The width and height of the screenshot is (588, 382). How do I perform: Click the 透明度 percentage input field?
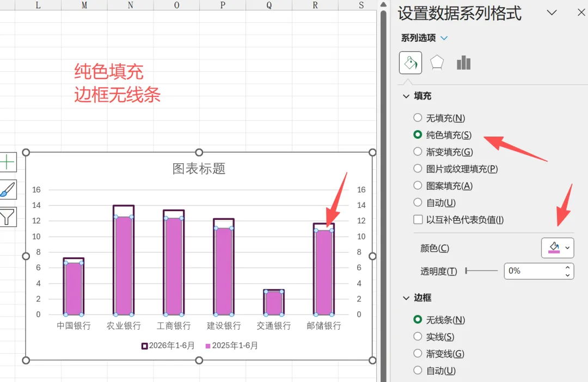[x=534, y=270]
